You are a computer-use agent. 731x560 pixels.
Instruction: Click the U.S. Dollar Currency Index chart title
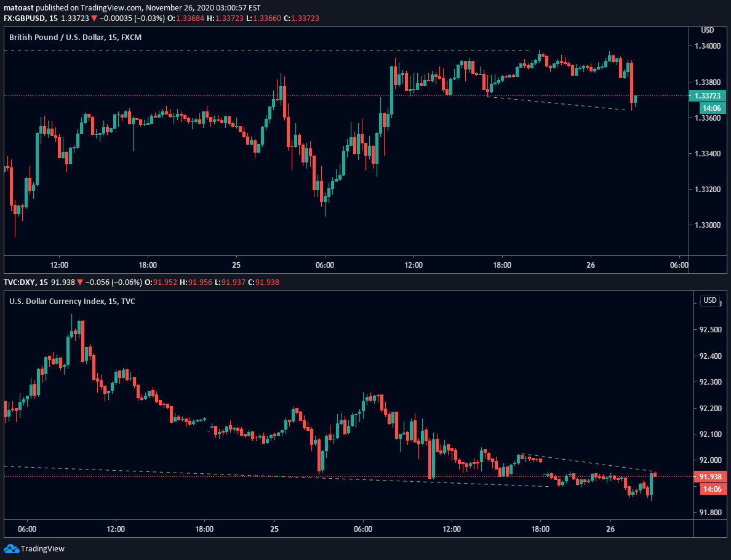tap(72, 301)
